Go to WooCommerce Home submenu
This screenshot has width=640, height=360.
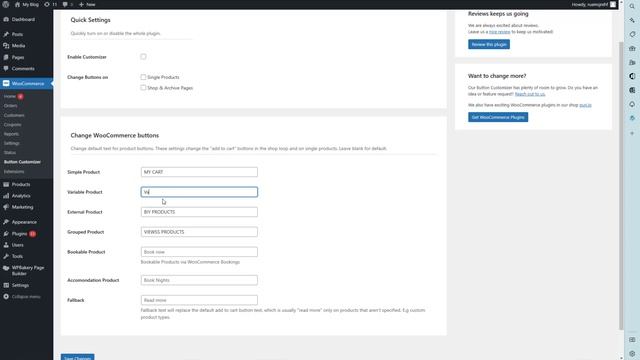10,96
